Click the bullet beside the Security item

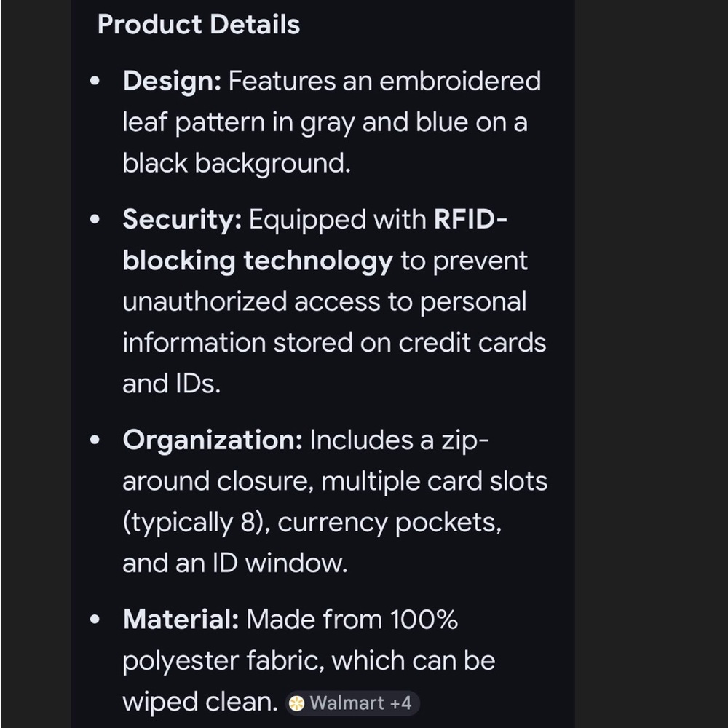click(x=95, y=219)
